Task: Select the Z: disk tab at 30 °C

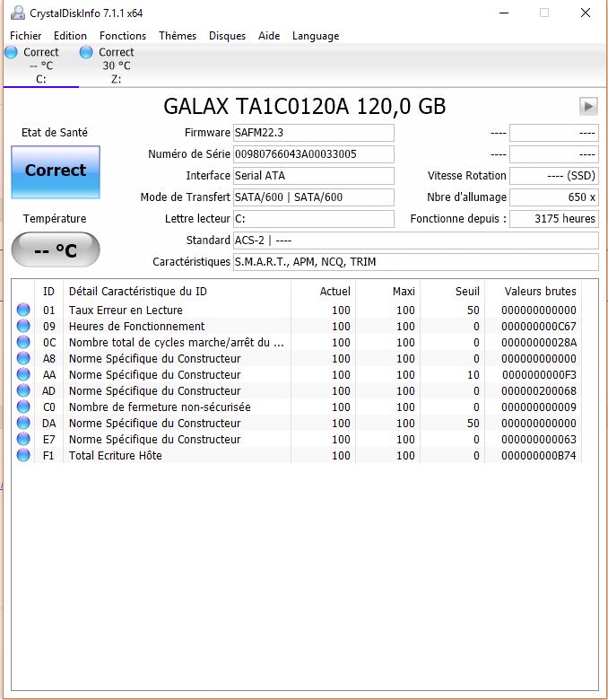Action: (x=116, y=66)
